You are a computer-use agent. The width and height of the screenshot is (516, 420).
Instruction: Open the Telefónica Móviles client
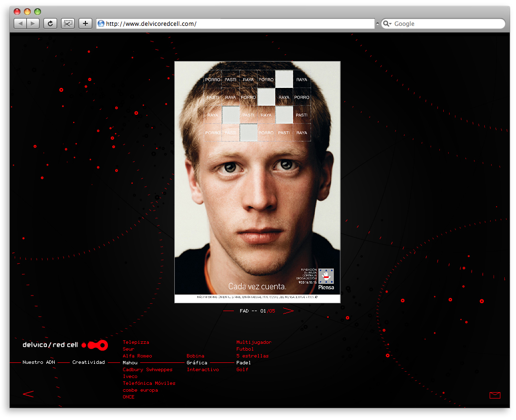point(149,383)
